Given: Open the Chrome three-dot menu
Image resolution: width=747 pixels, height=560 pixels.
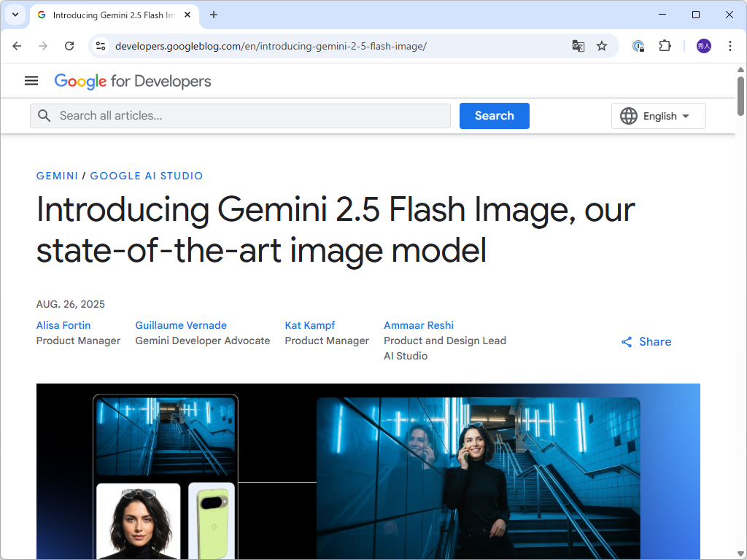Looking at the screenshot, I should (x=729, y=46).
